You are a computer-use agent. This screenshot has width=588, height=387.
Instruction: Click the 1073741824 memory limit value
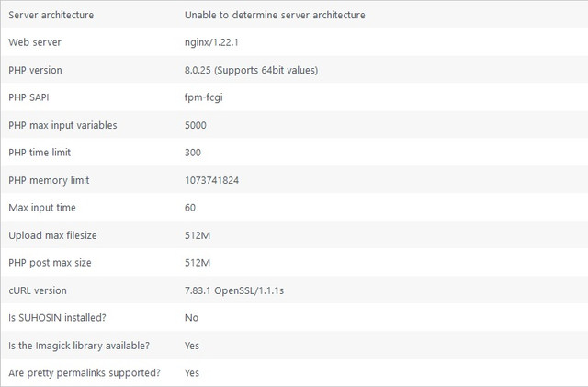pyautogui.click(x=211, y=180)
